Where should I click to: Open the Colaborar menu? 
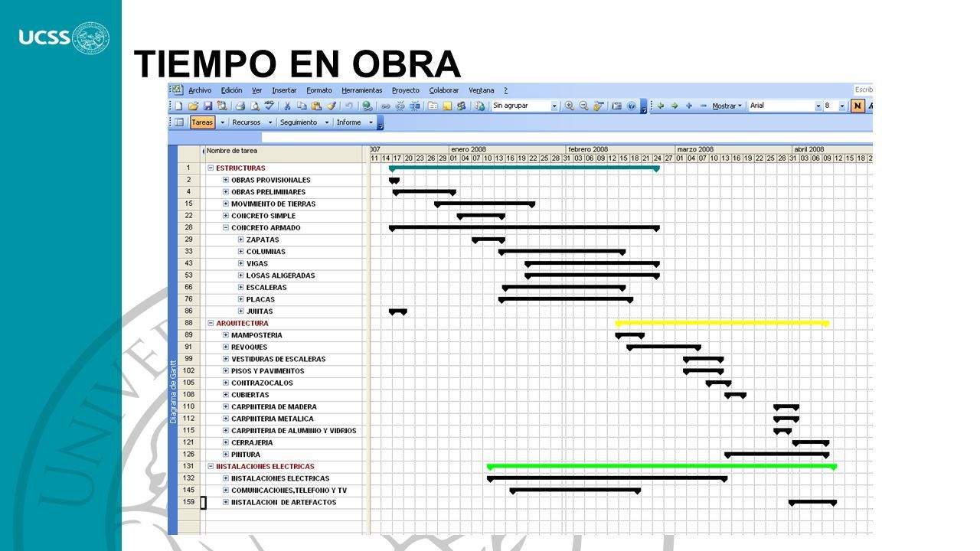[444, 90]
